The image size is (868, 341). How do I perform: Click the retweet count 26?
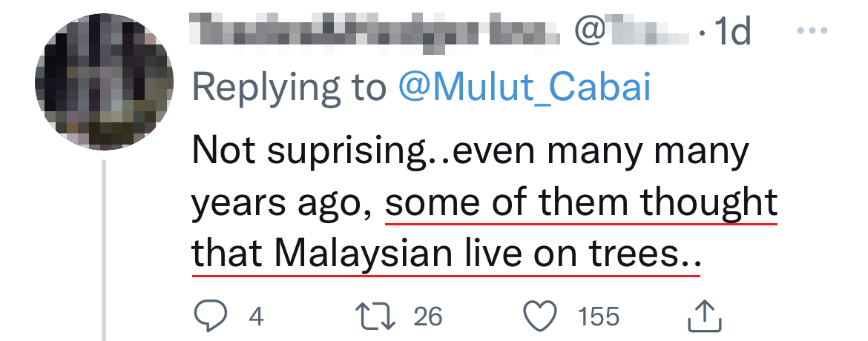pyautogui.click(x=428, y=317)
